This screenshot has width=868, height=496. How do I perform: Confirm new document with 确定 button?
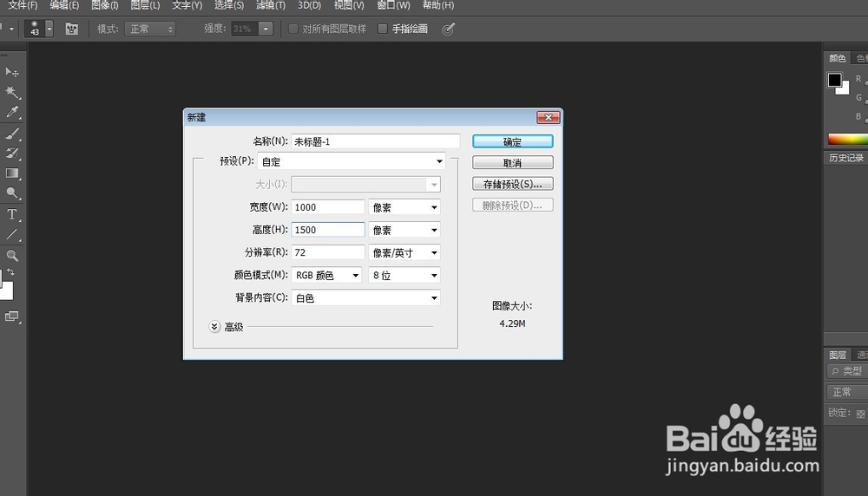pyautogui.click(x=513, y=141)
